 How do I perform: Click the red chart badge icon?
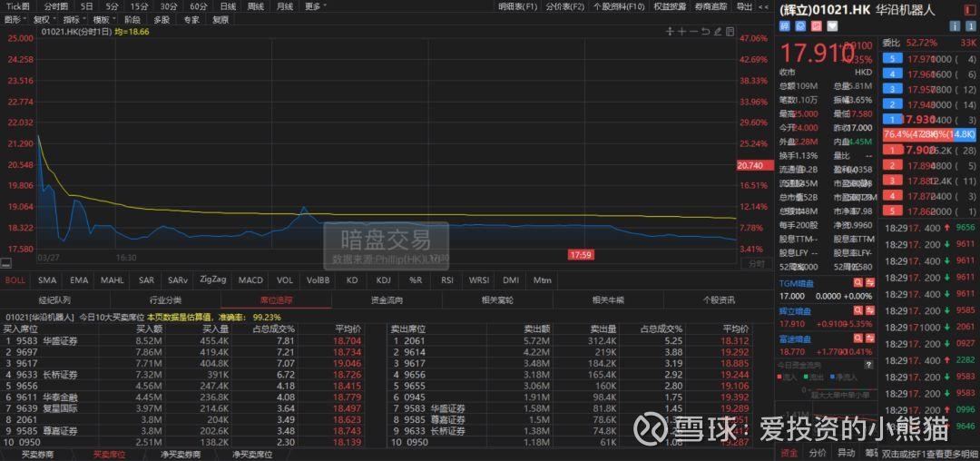coord(817,26)
